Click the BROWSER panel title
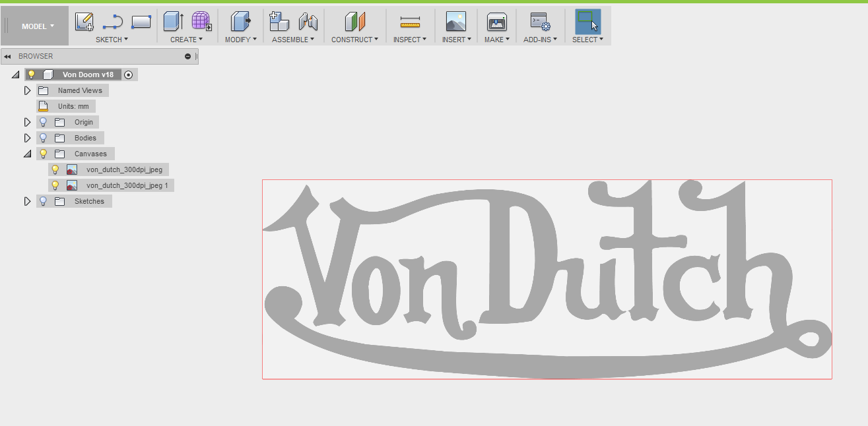The image size is (868, 426). click(x=36, y=56)
